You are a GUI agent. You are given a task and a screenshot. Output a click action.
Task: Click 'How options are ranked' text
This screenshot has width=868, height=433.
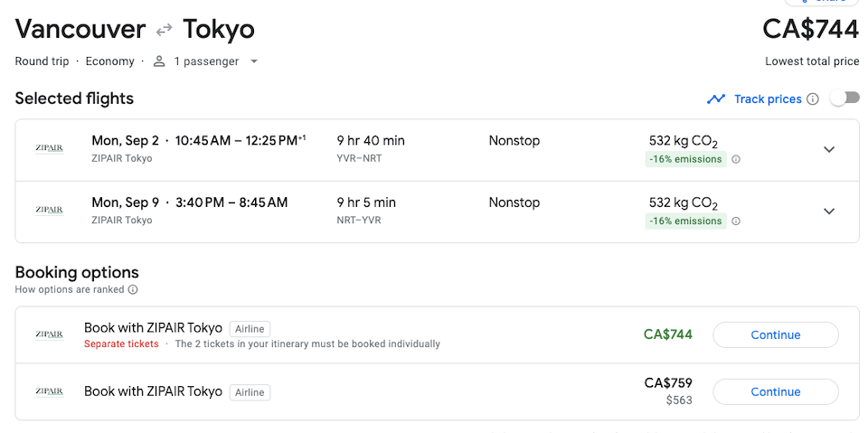(70, 289)
